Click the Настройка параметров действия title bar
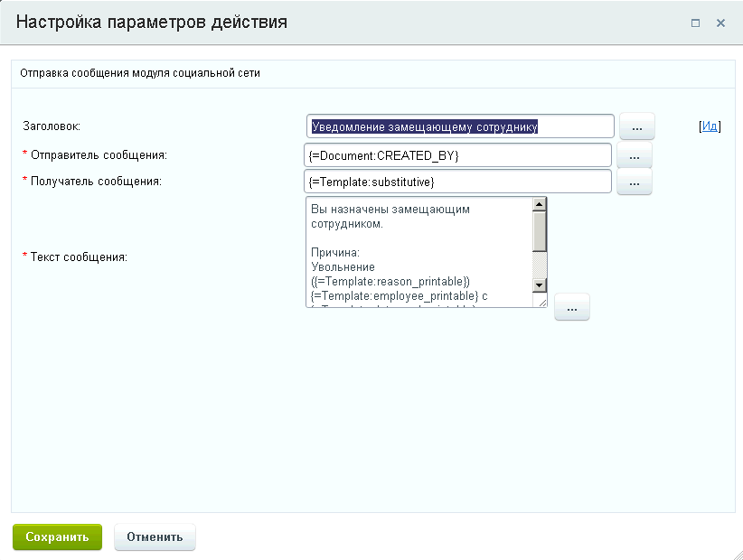Image resolution: width=743 pixels, height=560 pixels. [x=271, y=23]
